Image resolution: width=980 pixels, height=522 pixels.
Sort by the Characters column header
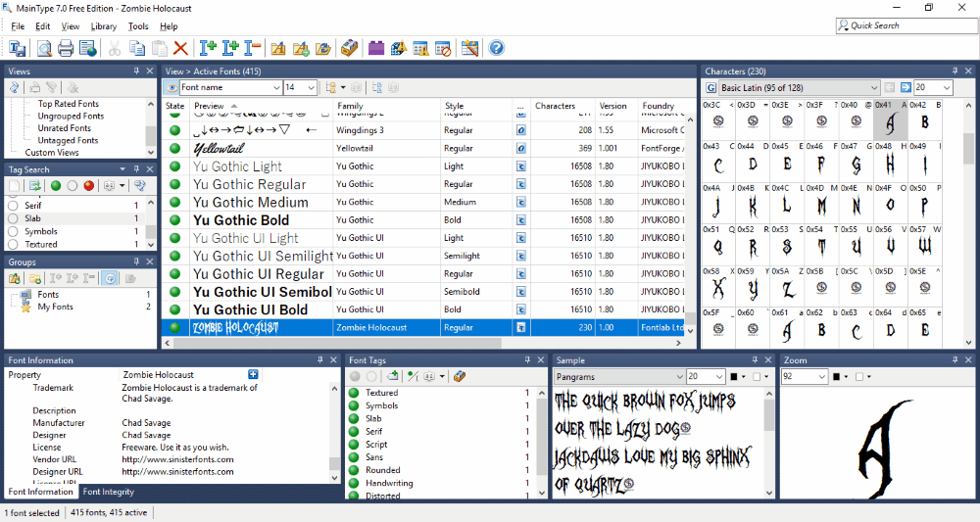tap(562, 106)
